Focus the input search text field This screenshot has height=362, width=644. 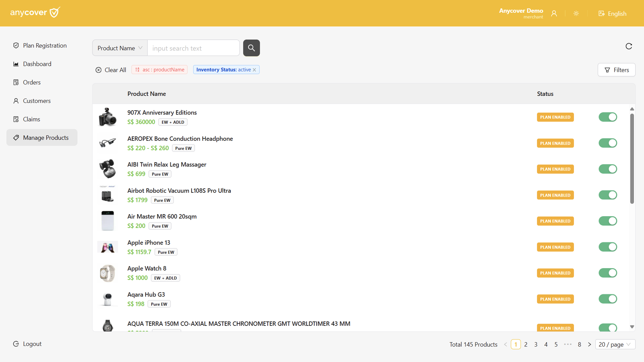tap(194, 48)
